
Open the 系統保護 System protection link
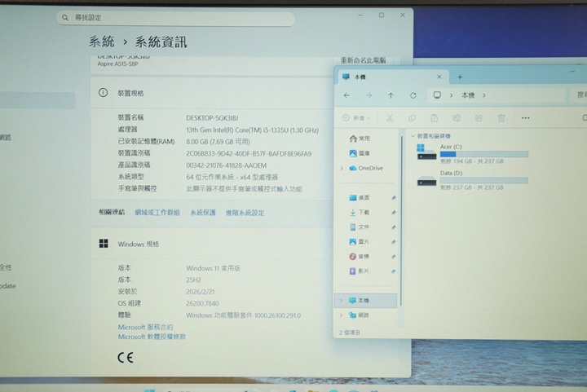203,213
